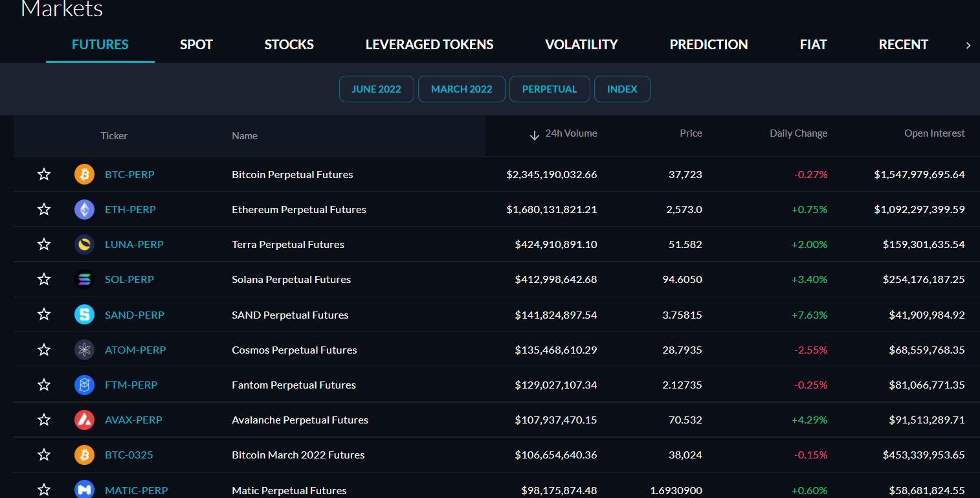Open the AVAX-PERP ticker link
Viewport: 980px width, 498px height.
point(133,420)
